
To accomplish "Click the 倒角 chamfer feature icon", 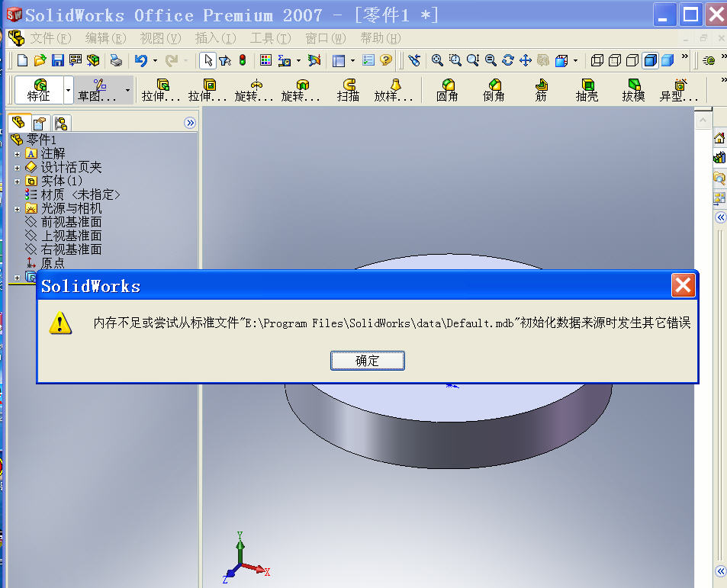I will point(494,90).
